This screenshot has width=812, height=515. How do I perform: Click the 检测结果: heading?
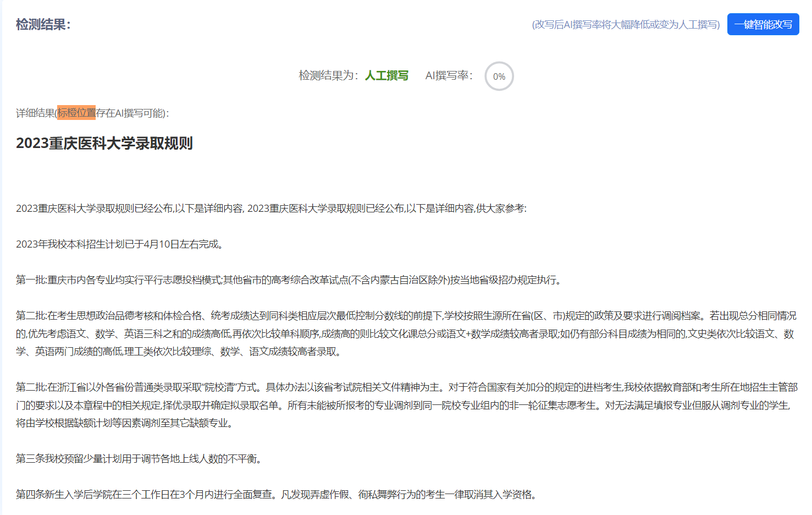coord(43,24)
